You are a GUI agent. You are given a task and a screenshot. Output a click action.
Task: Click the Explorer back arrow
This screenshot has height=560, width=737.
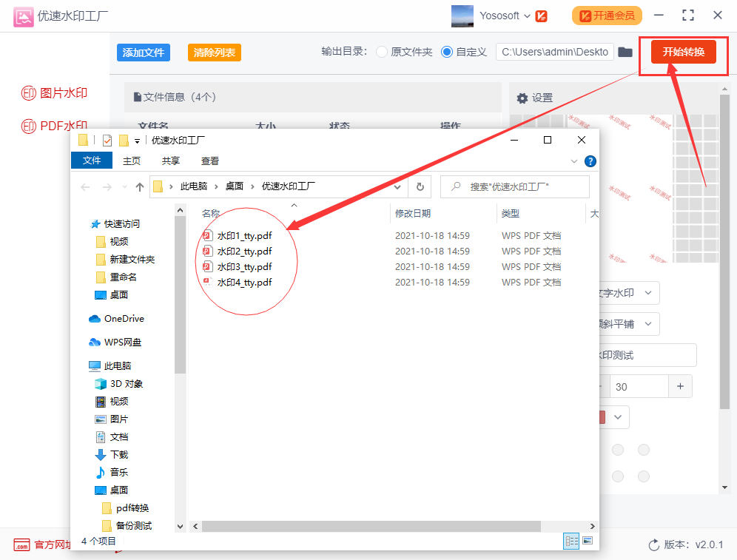click(x=85, y=187)
